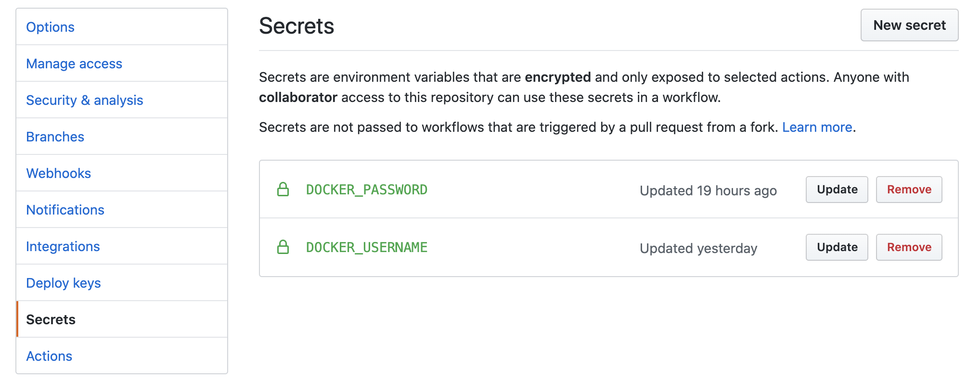Open Security & analysis settings

[x=85, y=100]
